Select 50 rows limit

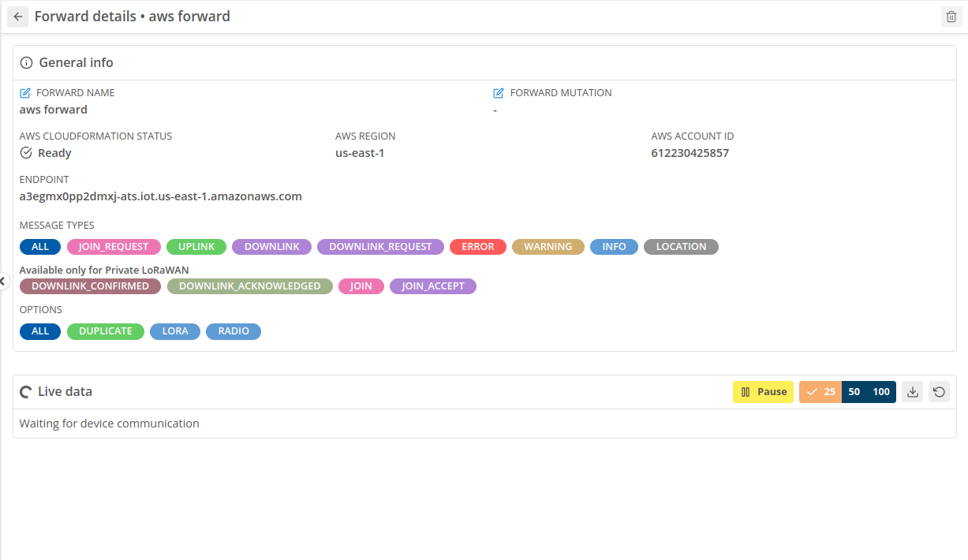coord(854,392)
